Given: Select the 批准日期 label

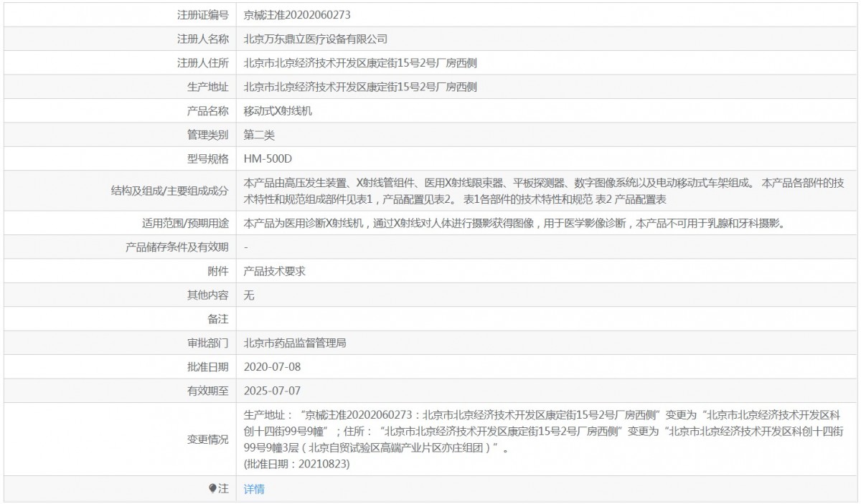Looking at the screenshot, I should (208, 367).
